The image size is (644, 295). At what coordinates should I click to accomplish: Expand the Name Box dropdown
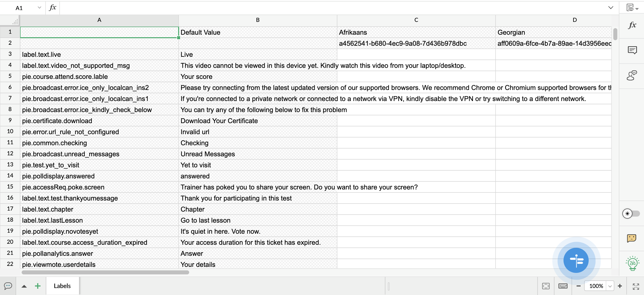(x=39, y=8)
